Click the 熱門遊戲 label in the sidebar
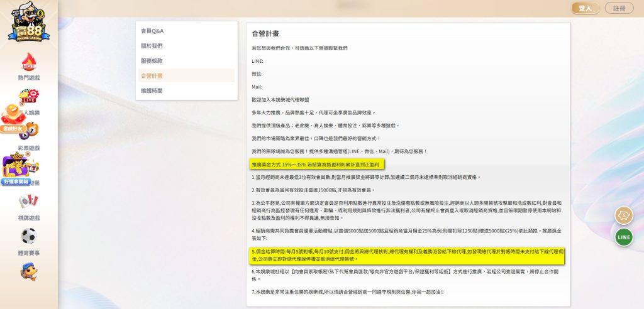This screenshot has height=309, width=644. (29, 77)
